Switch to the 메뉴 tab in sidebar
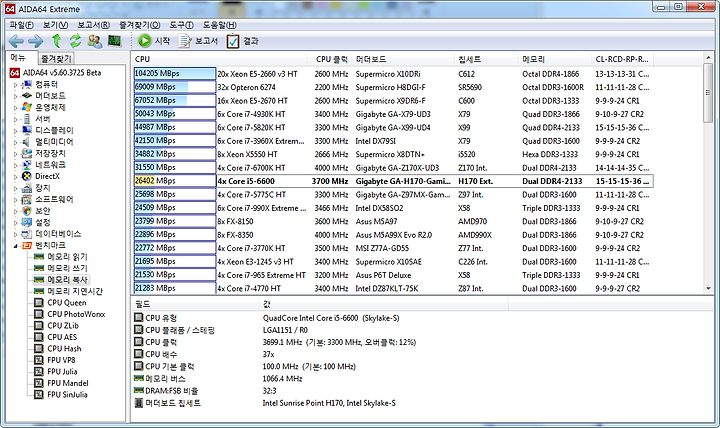 point(18,58)
